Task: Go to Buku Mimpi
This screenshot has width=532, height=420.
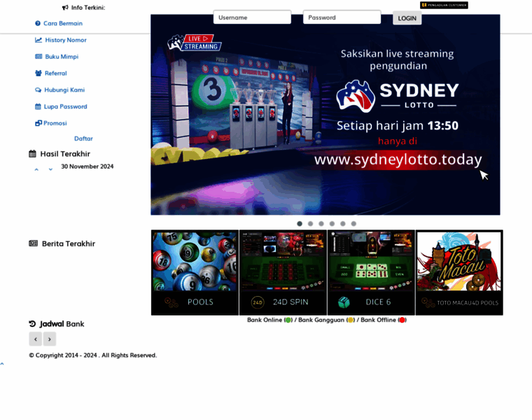Action: pyautogui.click(x=62, y=57)
